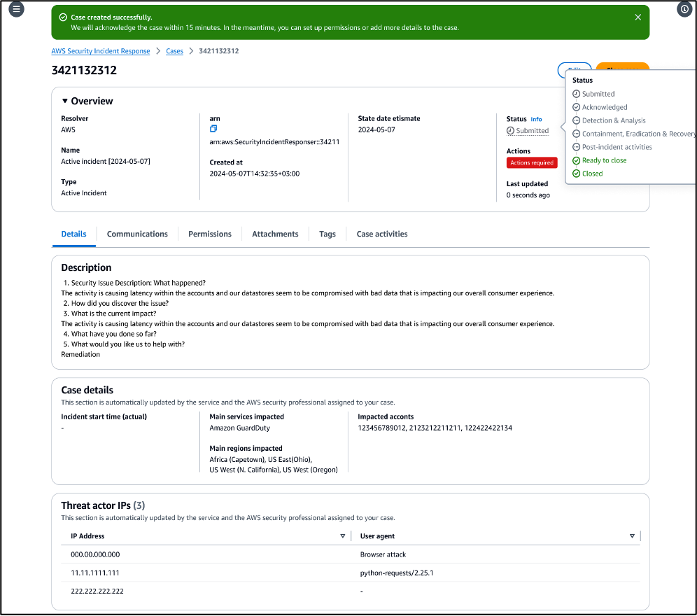Open the Cases breadcrumb link
The height and width of the screenshot is (616, 697).
175,51
